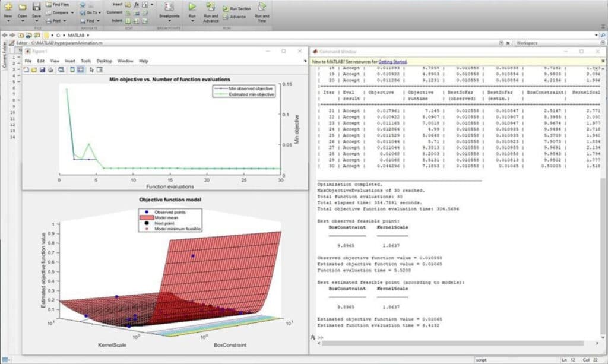
Task: Click the fx insert function icon
Action: click(x=137, y=5)
